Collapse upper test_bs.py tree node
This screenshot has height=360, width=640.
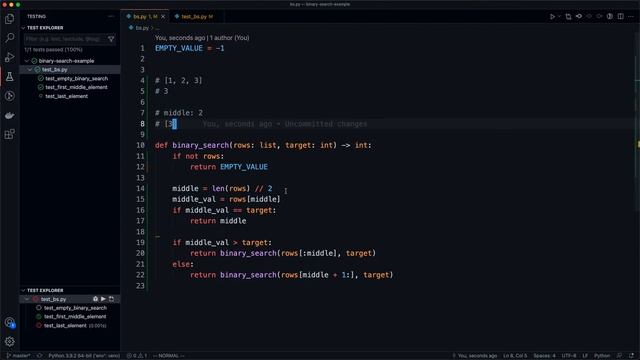30,70
